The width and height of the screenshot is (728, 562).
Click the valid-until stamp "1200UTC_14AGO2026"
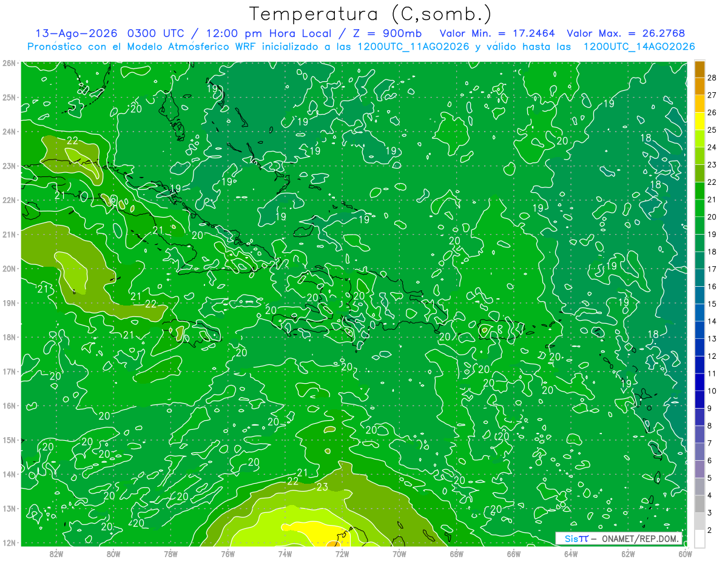(639, 47)
